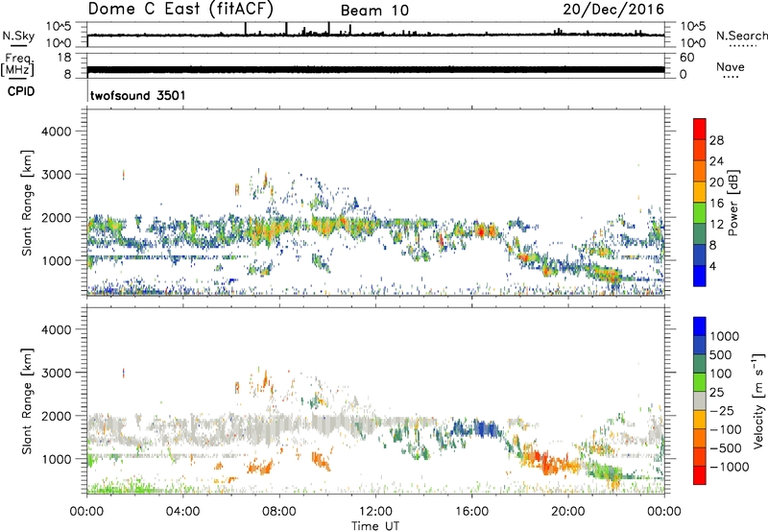This screenshot has width=768, height=532.
Task: Click the '12:00' time axis tick
Action: pos(375,512)
